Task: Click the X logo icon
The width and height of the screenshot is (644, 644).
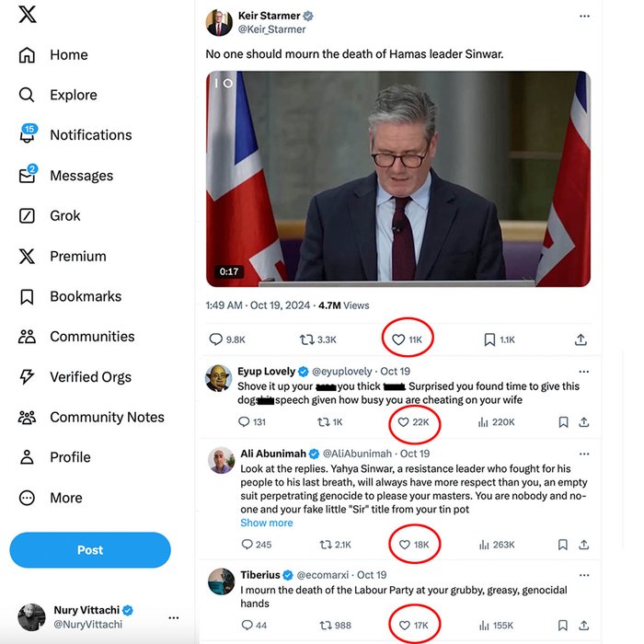Action: pyautogui.click(x=28, y=15)
